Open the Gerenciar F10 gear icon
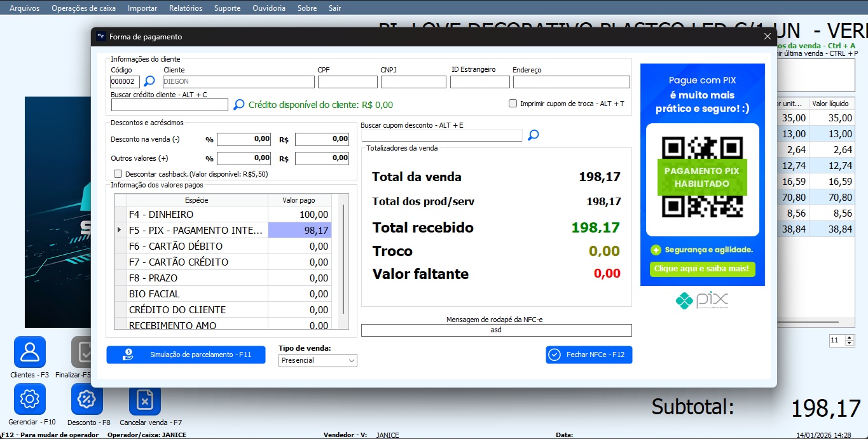Viewport: 868px width, 439px height. tap(30, 400)
